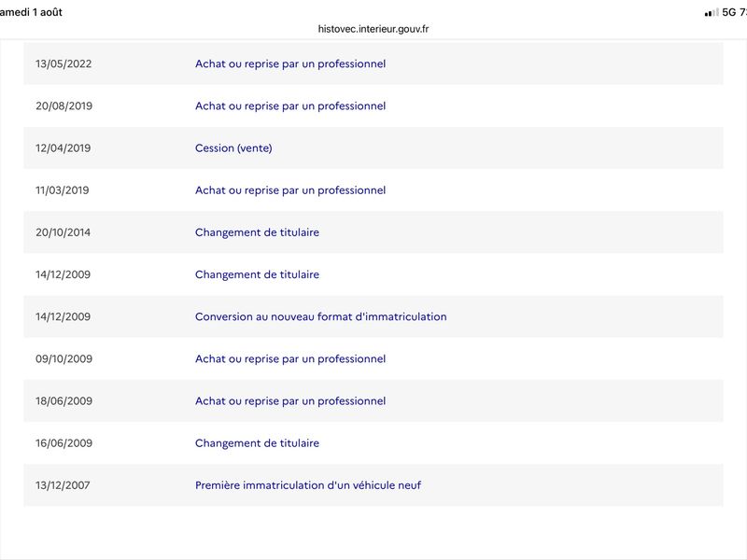Tap the histovec.interieur.gouv.fr address bar
Image resolution: width=747 pixels, height=560 pixels.
(x=373, y=29)
